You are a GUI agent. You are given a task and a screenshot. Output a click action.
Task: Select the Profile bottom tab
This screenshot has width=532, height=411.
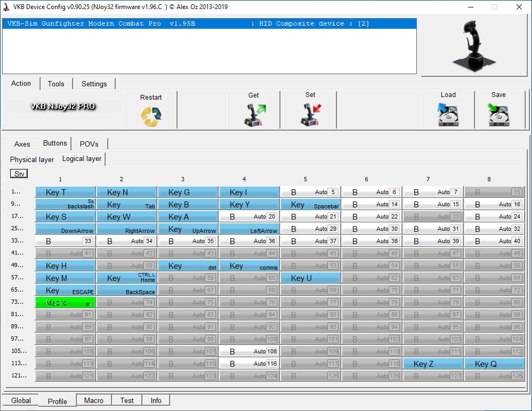[58, 401]
